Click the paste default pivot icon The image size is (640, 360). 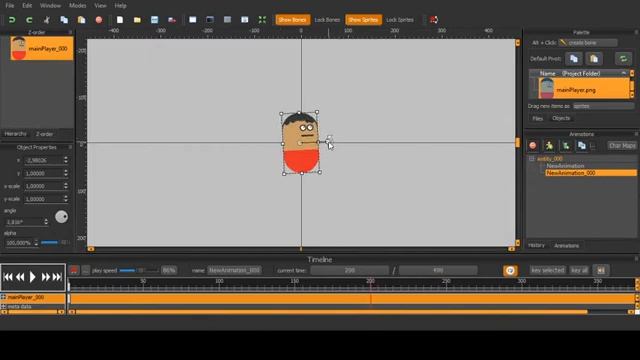(x=594, y=58)
